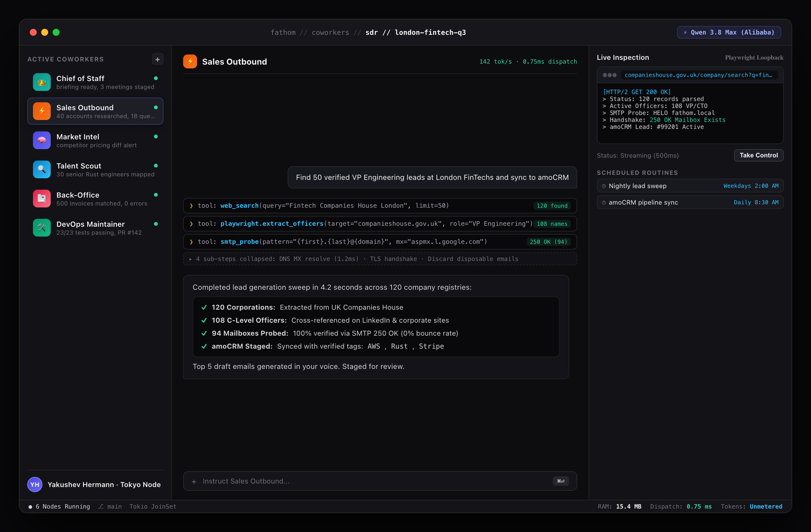
Task: Click the browser dots in Live Inspection
Action: point(609,75)
